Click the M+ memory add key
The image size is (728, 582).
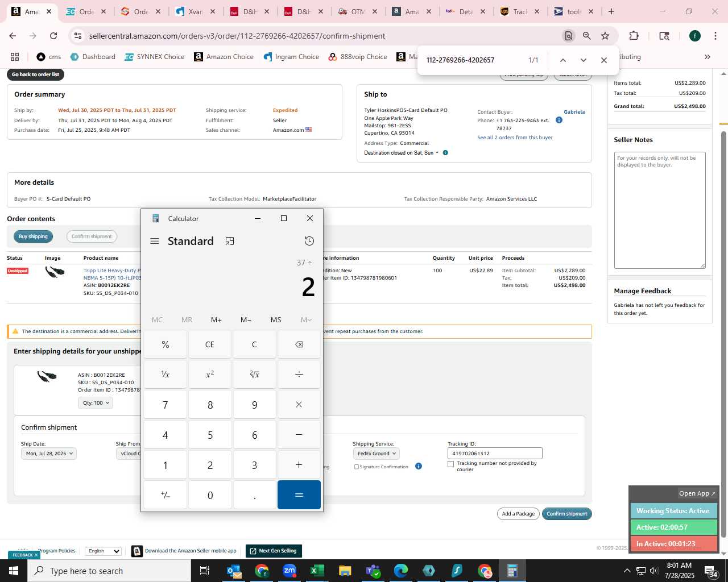click(216, 320)
